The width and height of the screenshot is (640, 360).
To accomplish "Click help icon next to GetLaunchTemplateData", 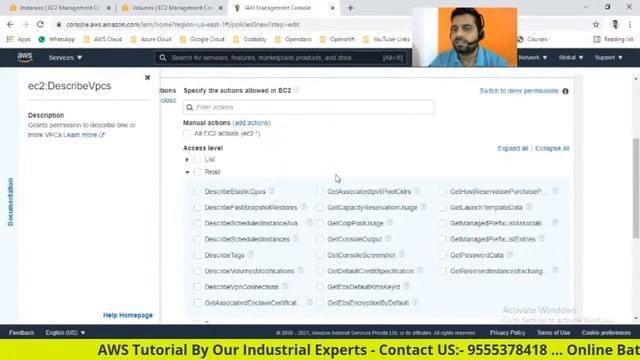I will coord(529,207).
